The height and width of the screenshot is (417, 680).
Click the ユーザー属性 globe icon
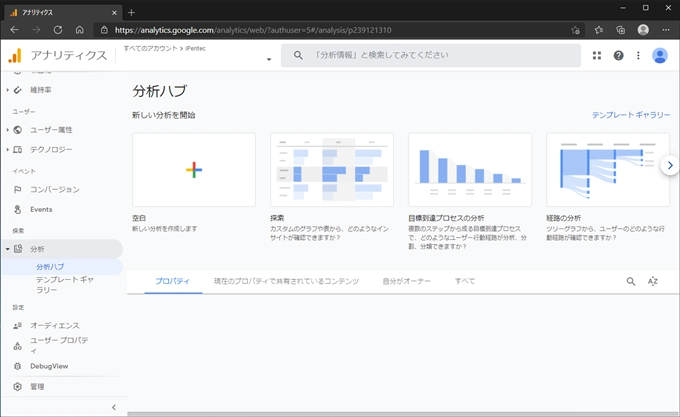coord(17,130)
